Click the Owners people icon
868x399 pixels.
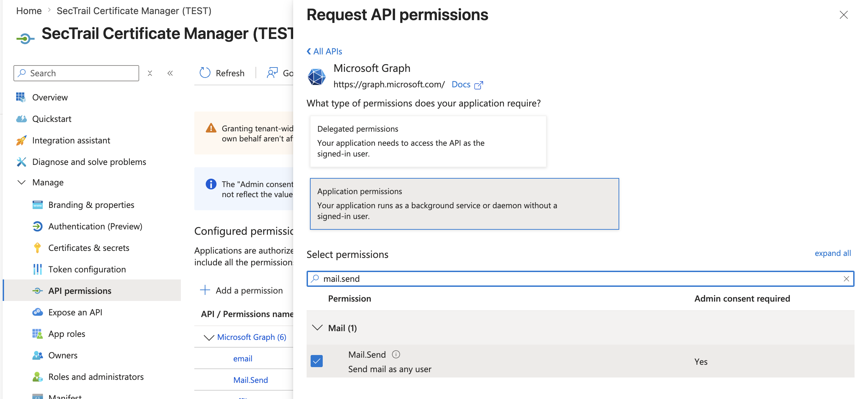pyautogui.click(x=37, y=355)
